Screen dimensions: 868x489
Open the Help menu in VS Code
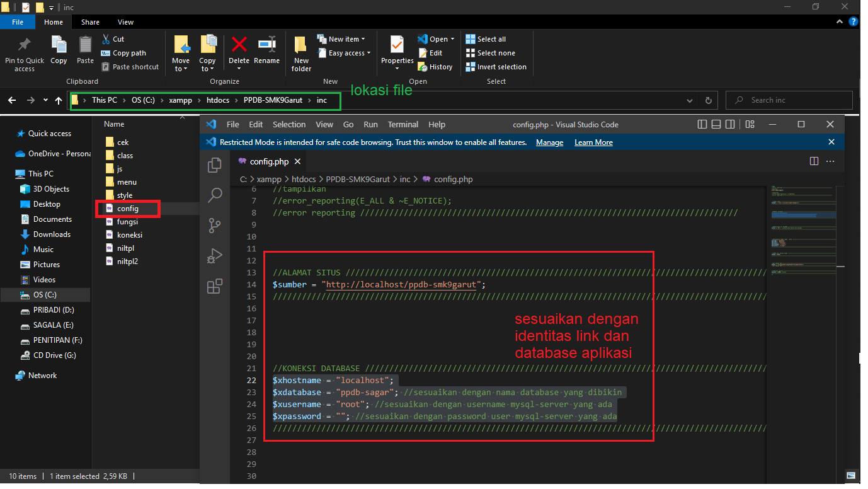tap(437, 124)
